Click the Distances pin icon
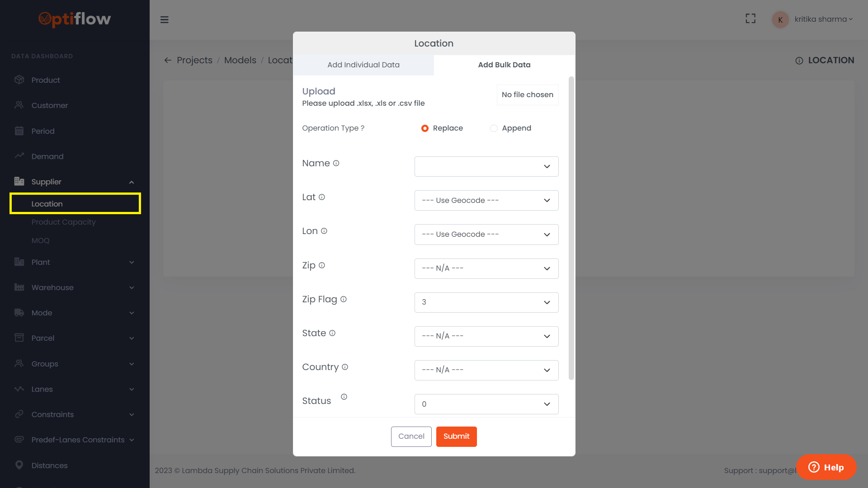 click(x=19, y=465)
